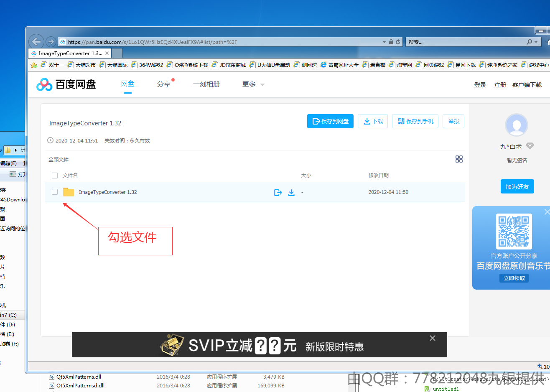Click the 下载 button

(x=373, y=121)
